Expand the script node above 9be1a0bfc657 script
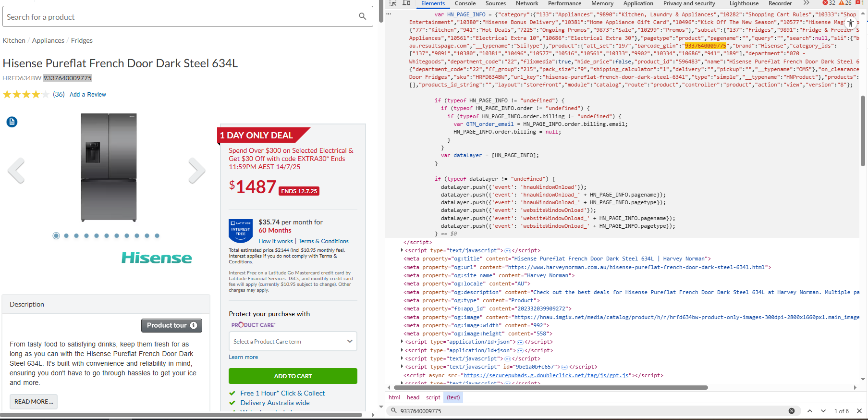Viewport: 868px width, 420px height. pyautogui.click(x=402, y=358)
